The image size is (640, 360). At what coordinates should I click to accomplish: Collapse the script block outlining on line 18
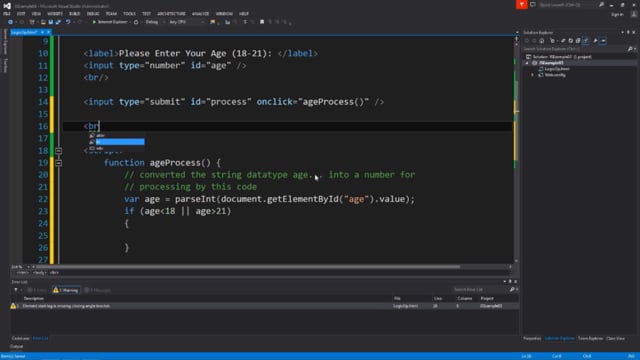58,151
